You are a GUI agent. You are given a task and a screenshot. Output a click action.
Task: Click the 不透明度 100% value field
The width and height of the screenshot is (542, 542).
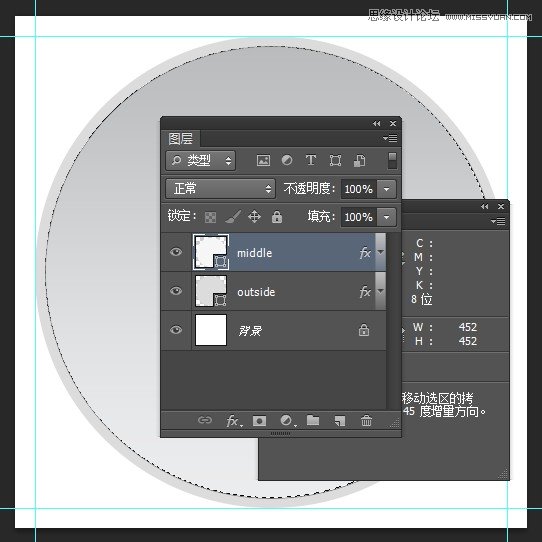359,189
